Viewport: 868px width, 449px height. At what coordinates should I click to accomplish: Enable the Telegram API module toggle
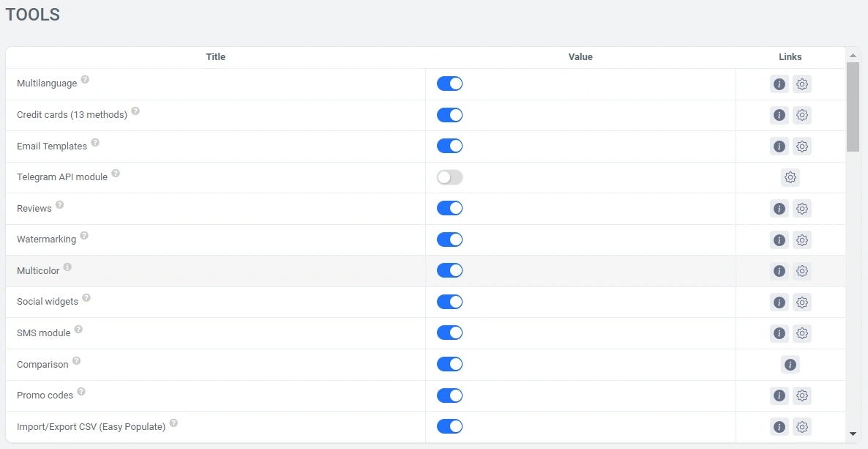pos(449,177)
